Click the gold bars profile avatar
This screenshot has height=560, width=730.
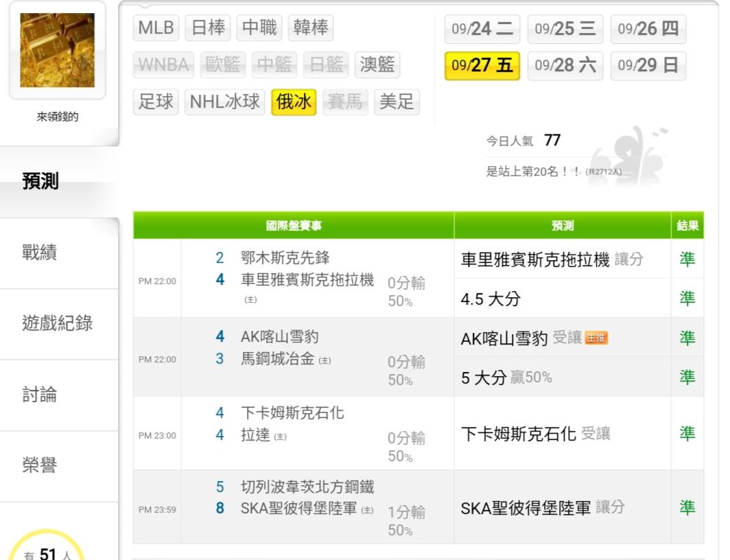[x=57, y=50]
